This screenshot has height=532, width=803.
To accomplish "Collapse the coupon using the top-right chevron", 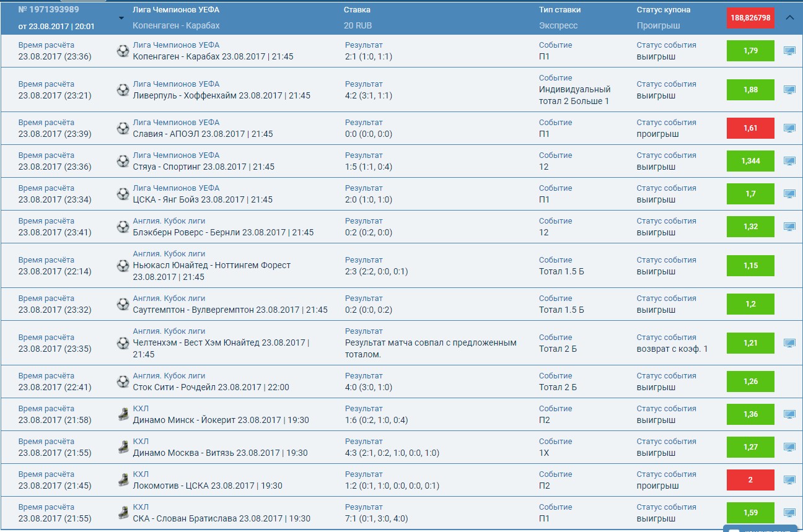I will 790,18.
